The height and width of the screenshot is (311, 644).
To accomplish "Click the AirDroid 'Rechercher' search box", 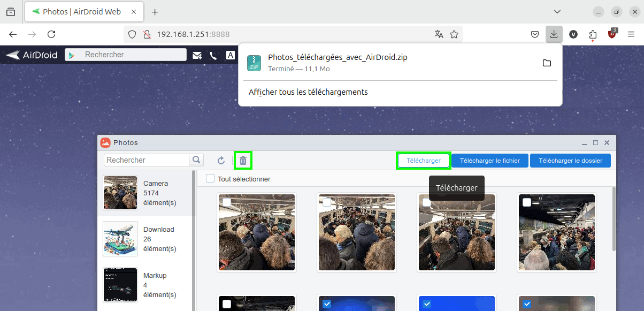I will [x=126, y=55].
